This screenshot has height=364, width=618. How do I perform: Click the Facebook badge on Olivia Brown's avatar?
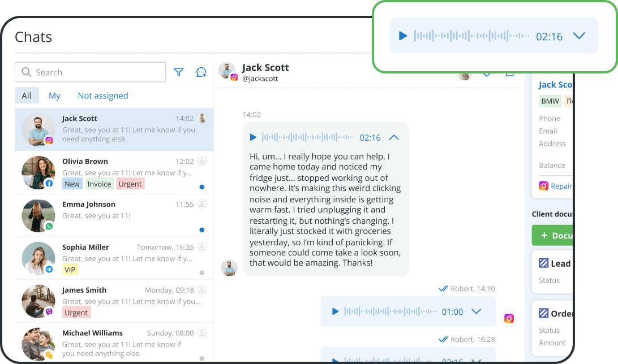pyautogui.click(x=49, y=182)
